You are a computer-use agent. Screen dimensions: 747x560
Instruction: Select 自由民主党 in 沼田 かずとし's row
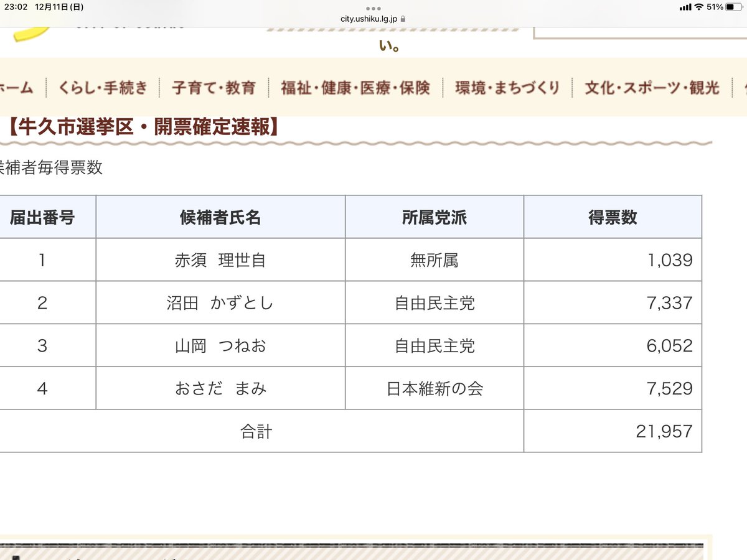coord(435,303)
